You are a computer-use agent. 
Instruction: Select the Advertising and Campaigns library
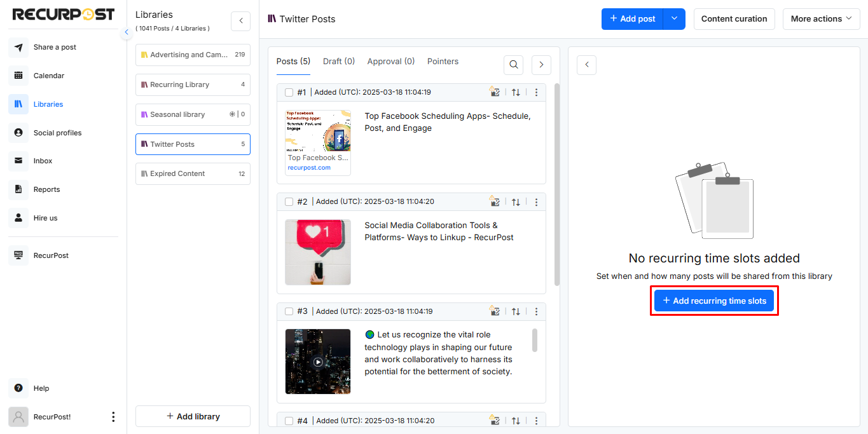coord(193,55)
